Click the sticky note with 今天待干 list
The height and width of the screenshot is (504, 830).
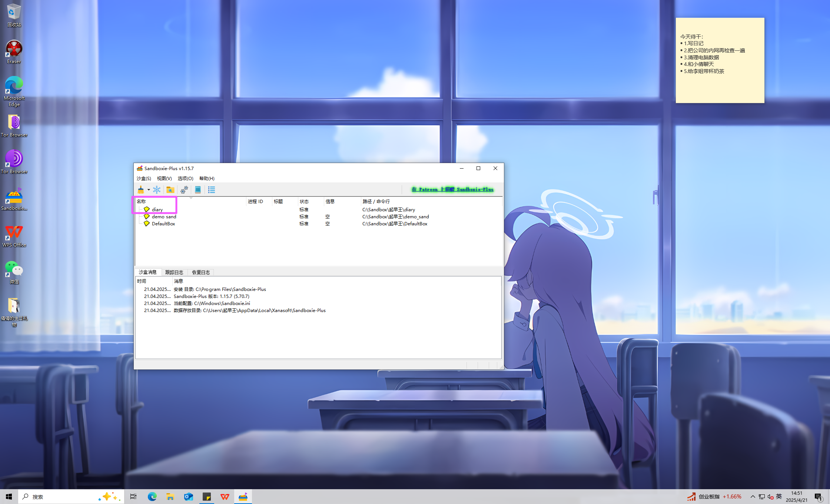(720, 60)
